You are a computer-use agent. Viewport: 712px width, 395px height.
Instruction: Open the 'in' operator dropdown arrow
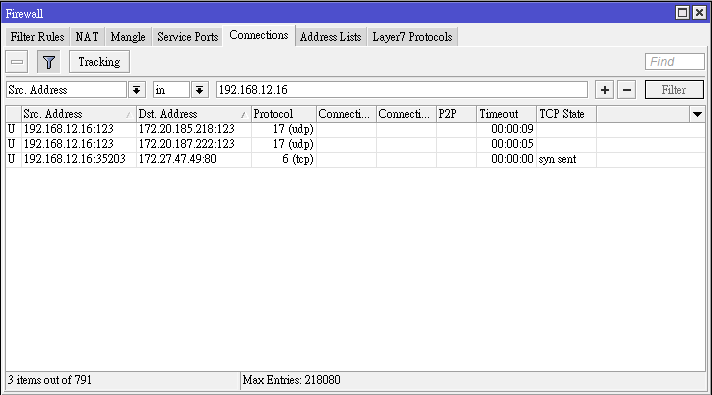click(x=199, y=90)
